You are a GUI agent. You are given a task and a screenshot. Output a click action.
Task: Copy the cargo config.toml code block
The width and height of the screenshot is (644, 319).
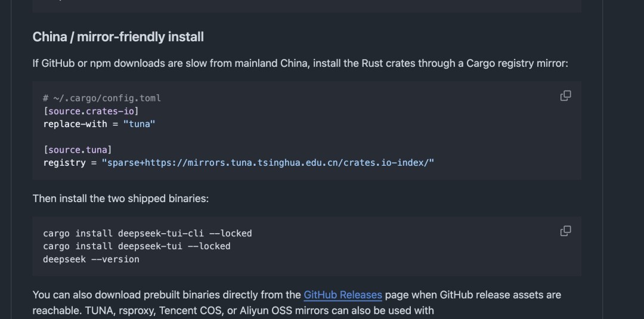(x=565, y=95)
